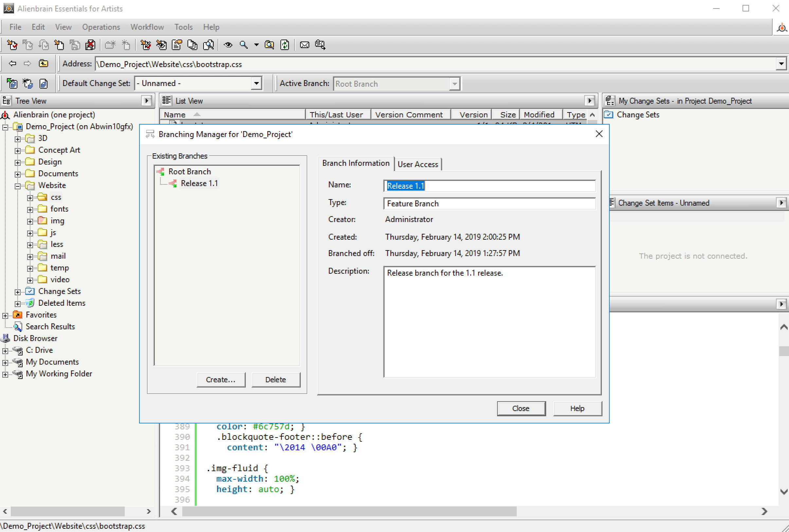Open the Address bar dropdown arrow

[x=781, y=64]
